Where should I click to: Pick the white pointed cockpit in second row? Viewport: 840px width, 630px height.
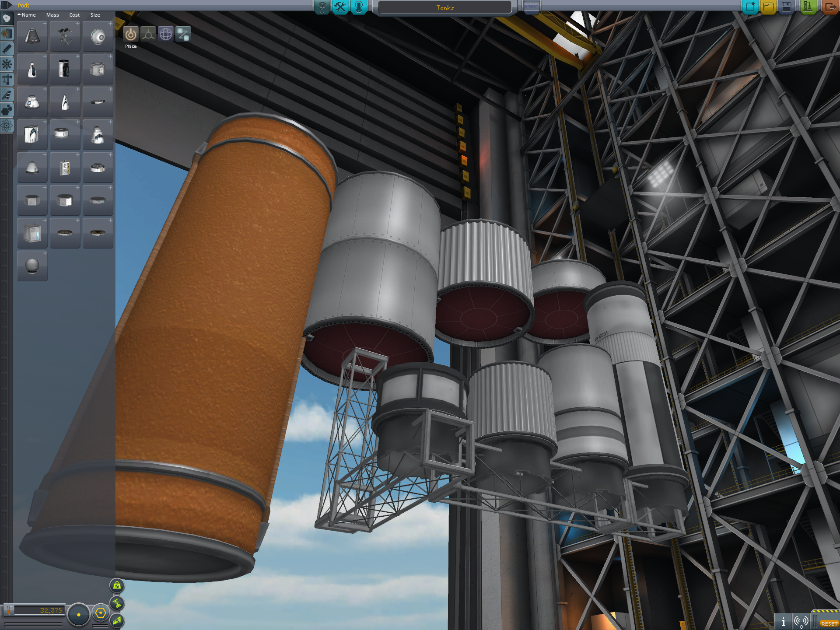tap(32, 69)
